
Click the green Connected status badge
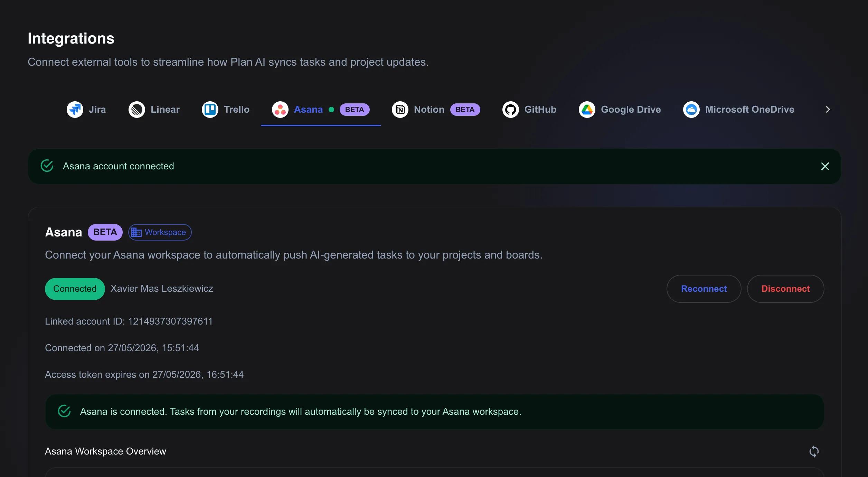coord(75,289)
